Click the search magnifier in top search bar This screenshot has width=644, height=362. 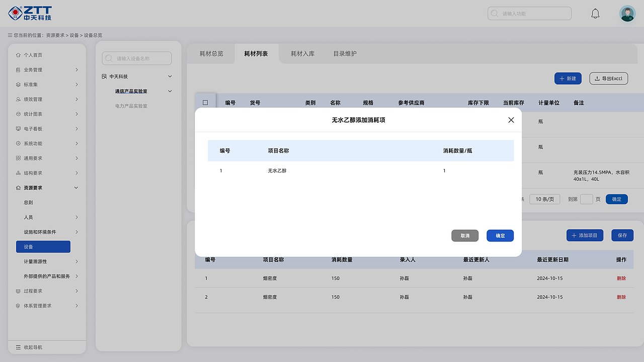click(494, 13)
